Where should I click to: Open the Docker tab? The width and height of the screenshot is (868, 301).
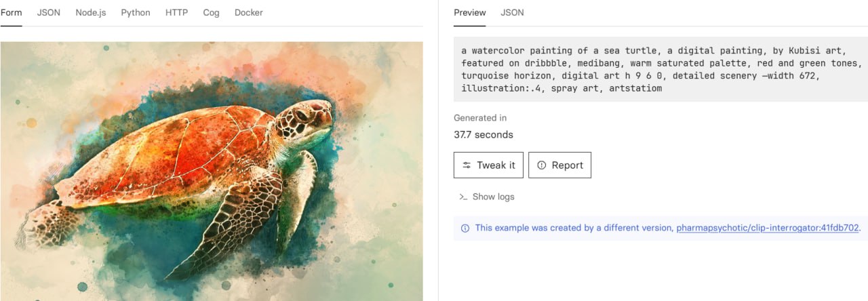point(249,12)
